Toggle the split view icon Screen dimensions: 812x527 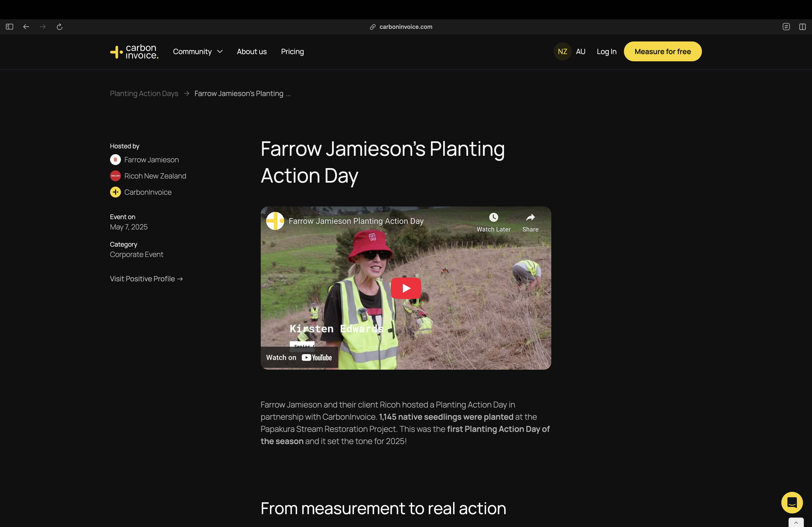click(x=803, y=27)
